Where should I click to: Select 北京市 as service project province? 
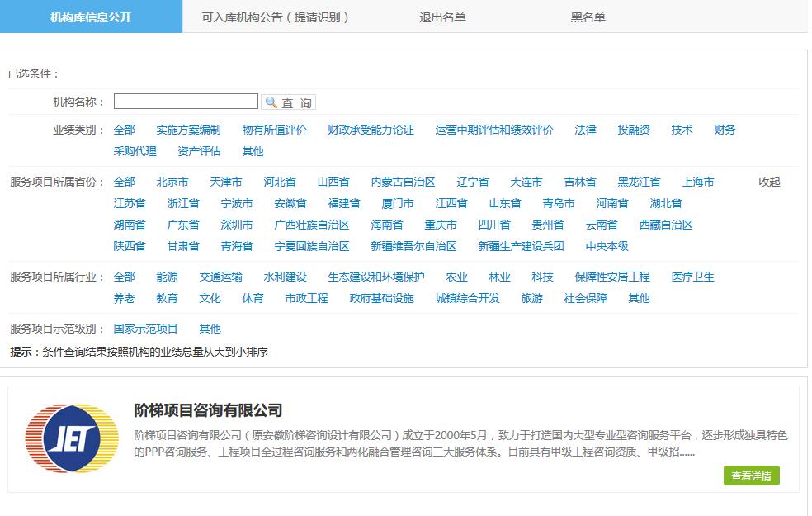tap(172, 182)
